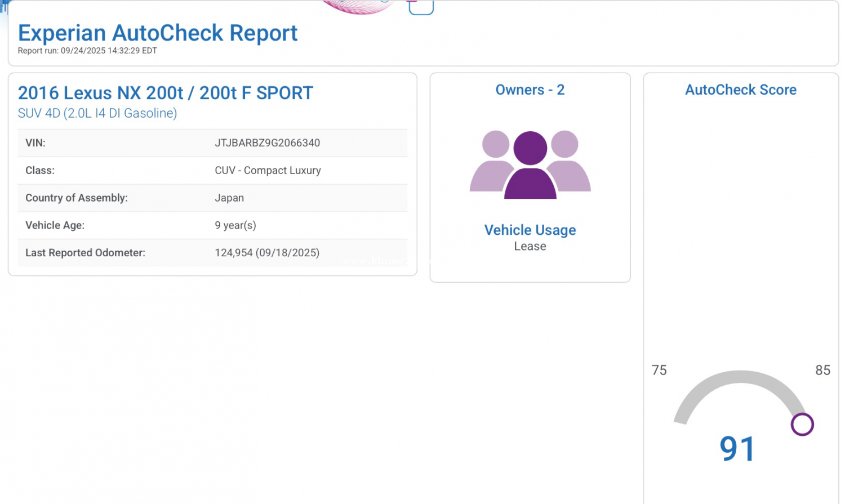The width and height of the screenshot is (845, 504).
Task: Click the gray AutoCheck gauge arc
Action: point(739,379)
